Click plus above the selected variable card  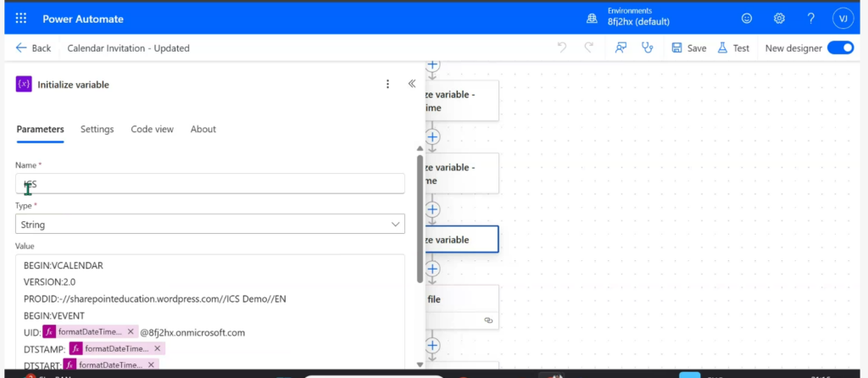pos(432,209)
